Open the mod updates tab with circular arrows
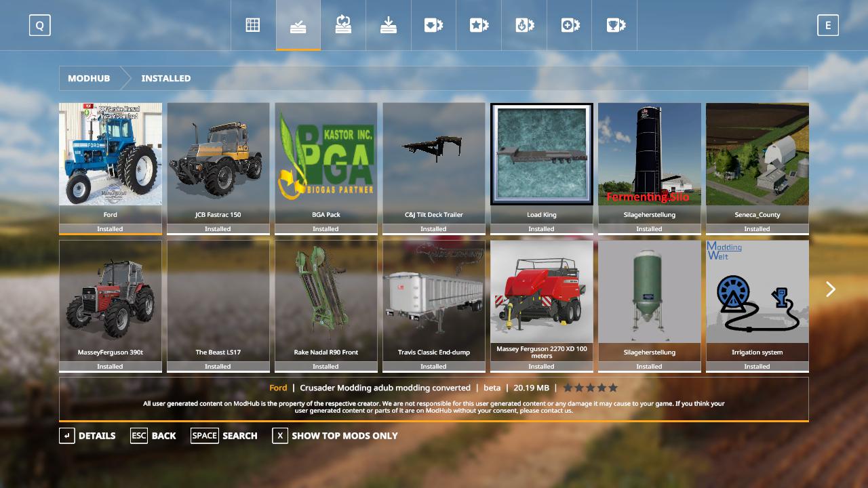 tap(343, 25)
